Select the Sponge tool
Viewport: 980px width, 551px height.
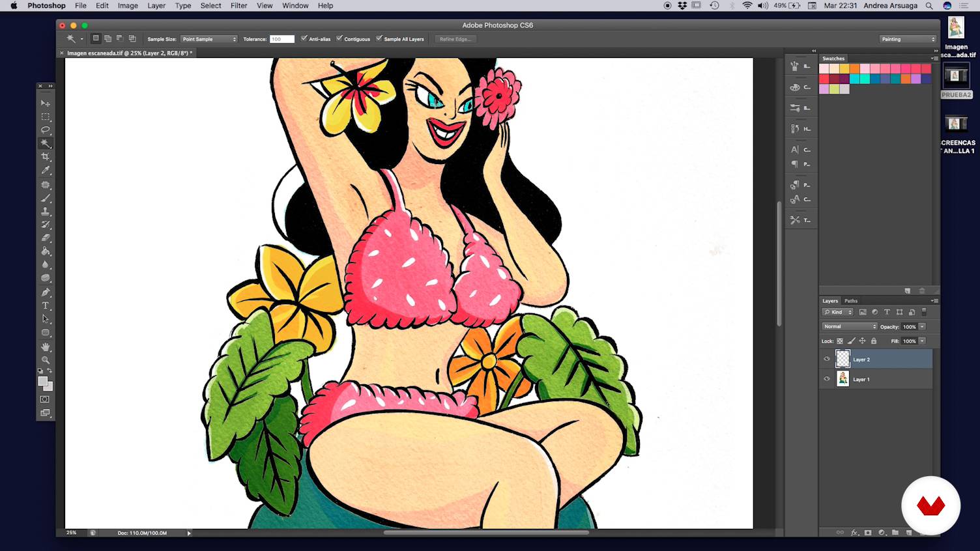click(x=45, y=277)
